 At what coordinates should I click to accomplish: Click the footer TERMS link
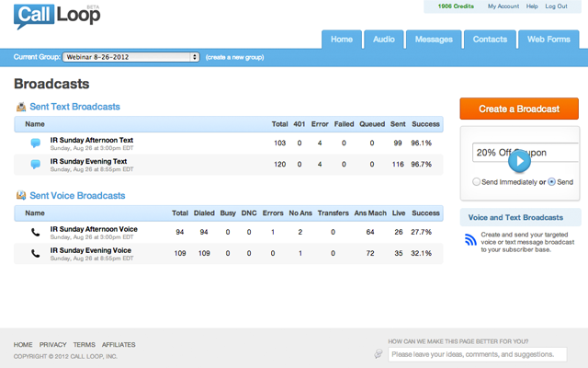click(x=84, y=345)
